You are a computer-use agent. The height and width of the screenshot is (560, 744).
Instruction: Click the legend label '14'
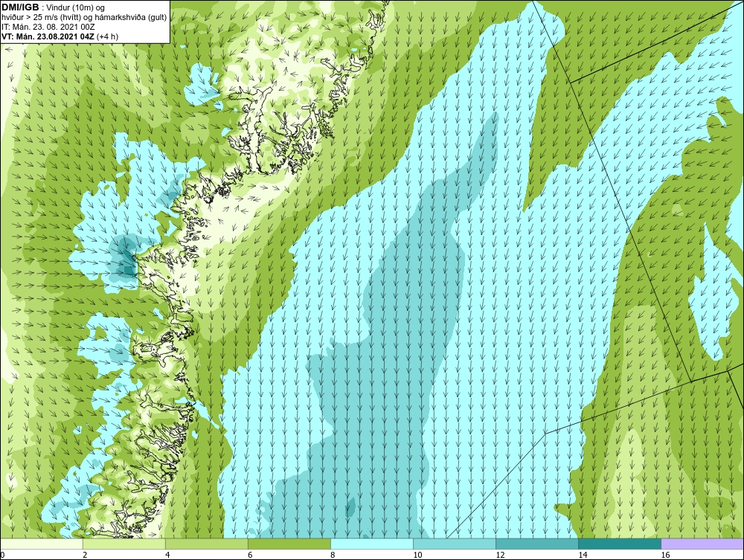(x=583, y=555)
